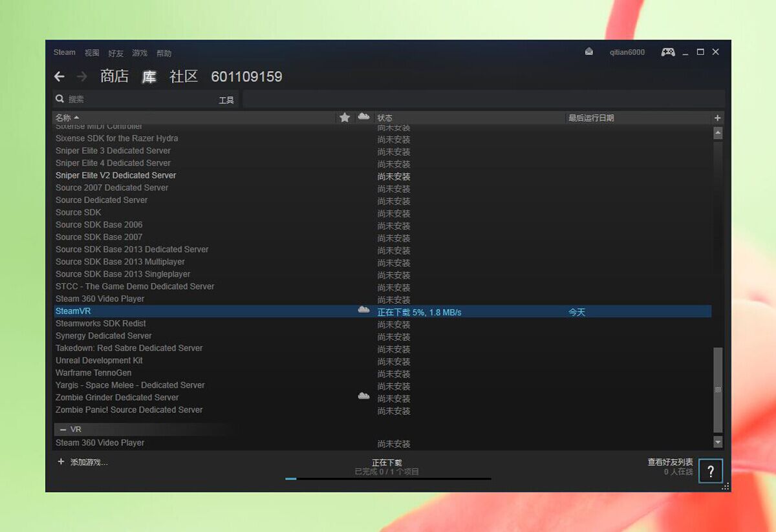Image resolution: width=776 pixels, height=532 pixels.
Task: Click the cloud column header icon
Action: pyautogui.click(x=363, y=117)
